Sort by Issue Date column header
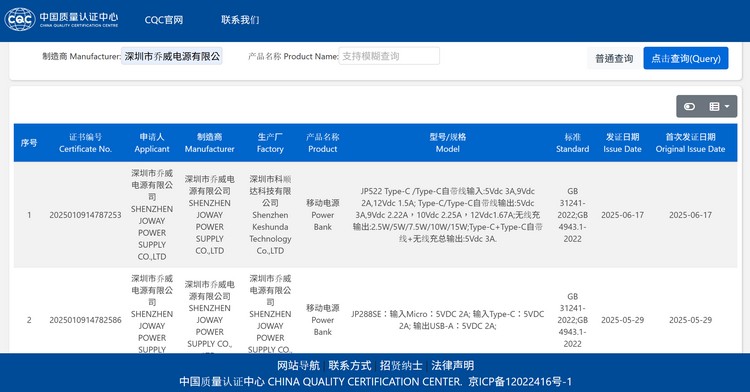Screen dimensions: 750x392 tap(622, 143)
